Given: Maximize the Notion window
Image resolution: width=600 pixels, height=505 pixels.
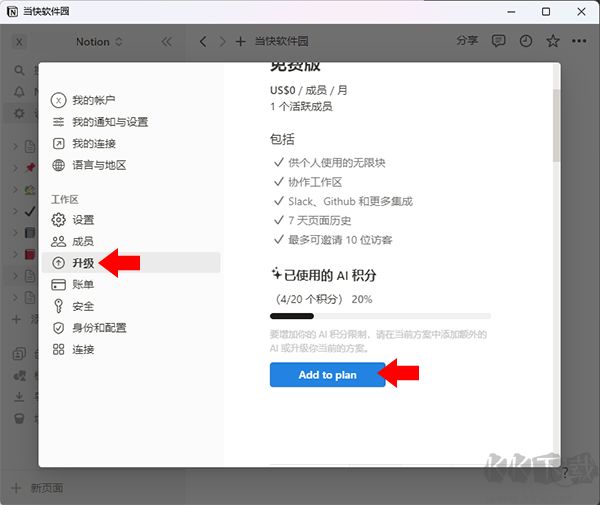Looking at the screenshot, I should pyautogui.click(x=546, y=11).
